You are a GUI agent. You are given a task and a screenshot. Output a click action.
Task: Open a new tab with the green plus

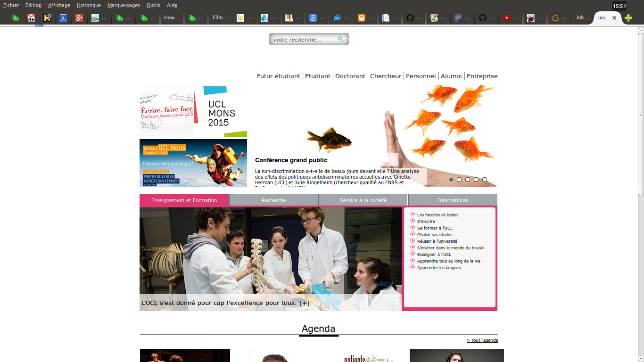(x=628, y=18)
